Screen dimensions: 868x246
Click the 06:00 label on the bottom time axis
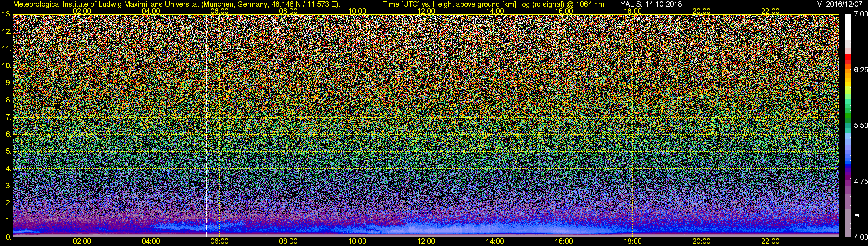[x=219, y=241]
